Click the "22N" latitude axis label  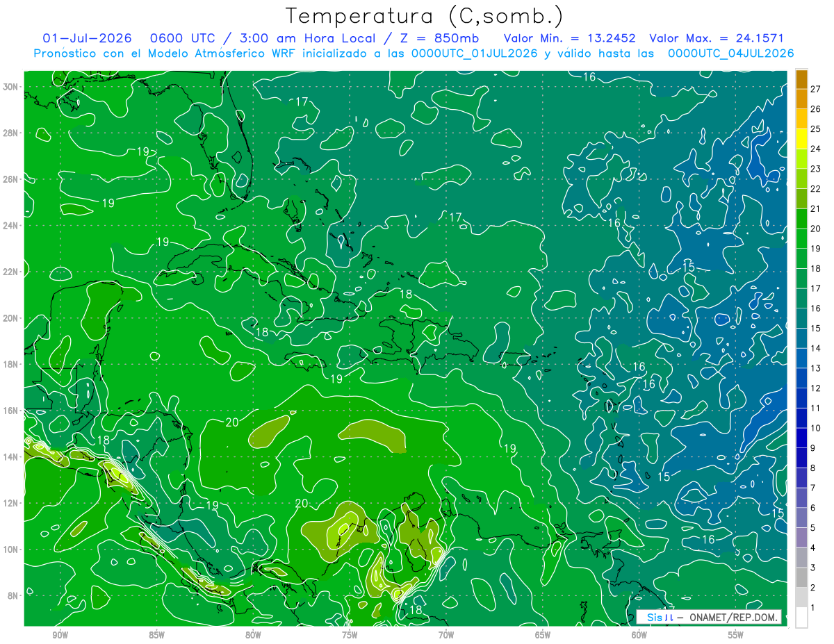pos(12,272)
